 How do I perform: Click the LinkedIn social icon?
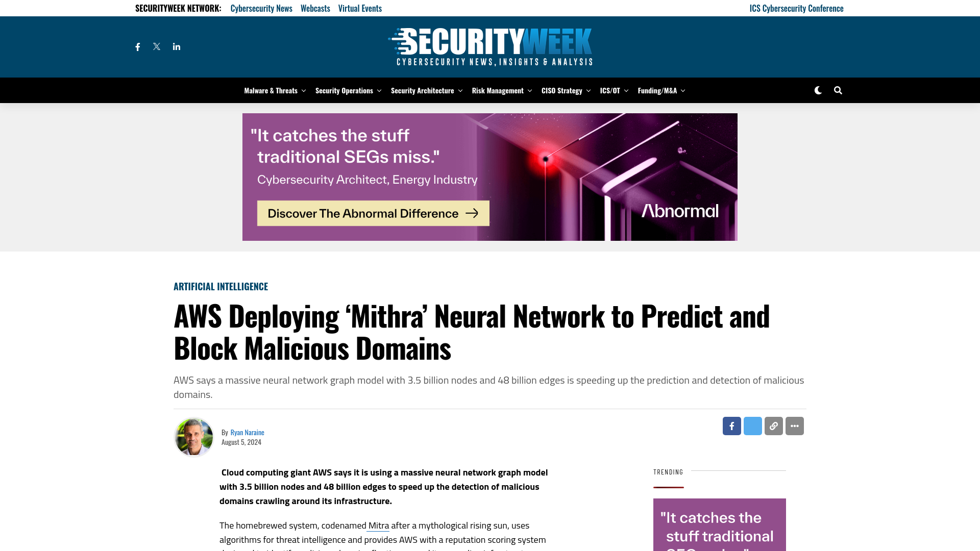click(176, 46)
